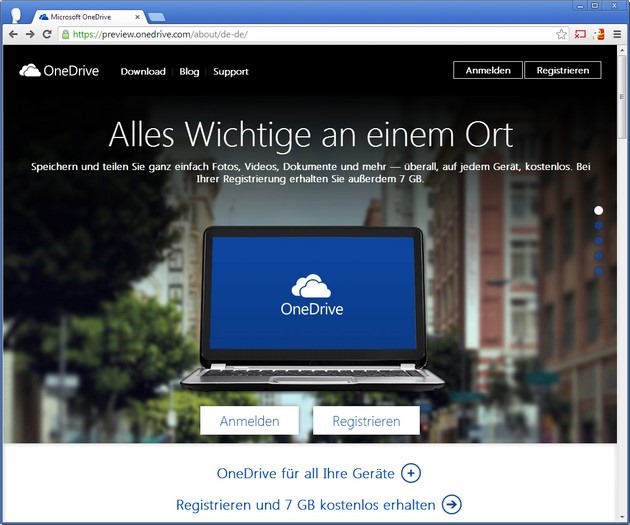Open the OneDrive für all Ihre Geräte link
Viewport: 630px width, 525px height.
pos(305,474)
